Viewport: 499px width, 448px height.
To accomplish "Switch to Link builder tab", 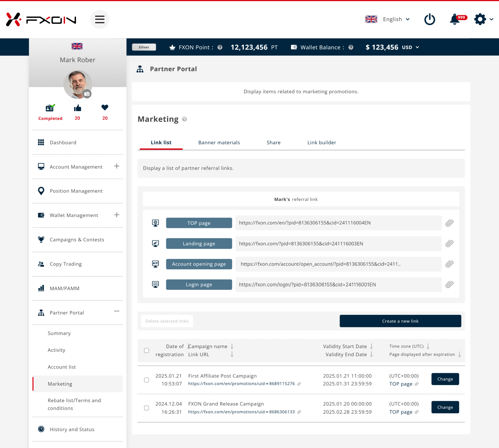I will point(322,143).
